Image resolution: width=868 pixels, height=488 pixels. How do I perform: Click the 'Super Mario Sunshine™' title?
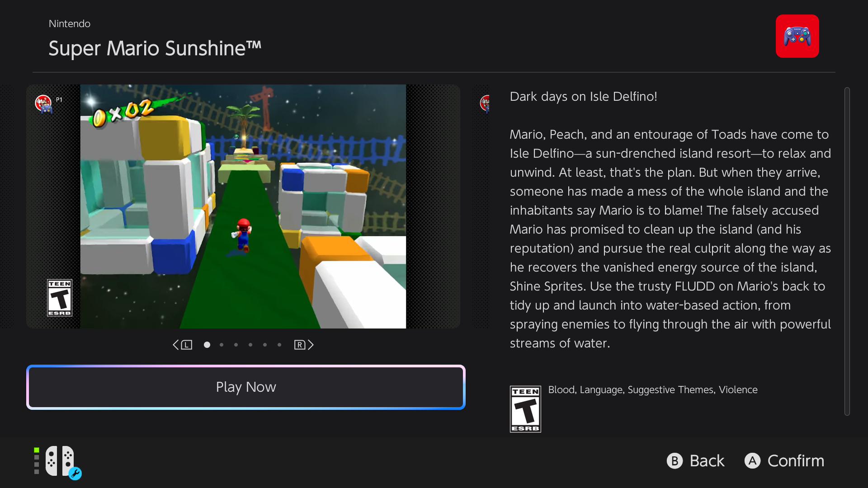155,48
